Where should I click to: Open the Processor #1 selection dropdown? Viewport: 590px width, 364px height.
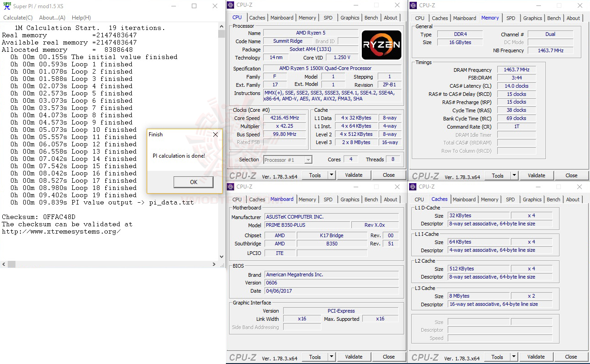coord(308,159)
